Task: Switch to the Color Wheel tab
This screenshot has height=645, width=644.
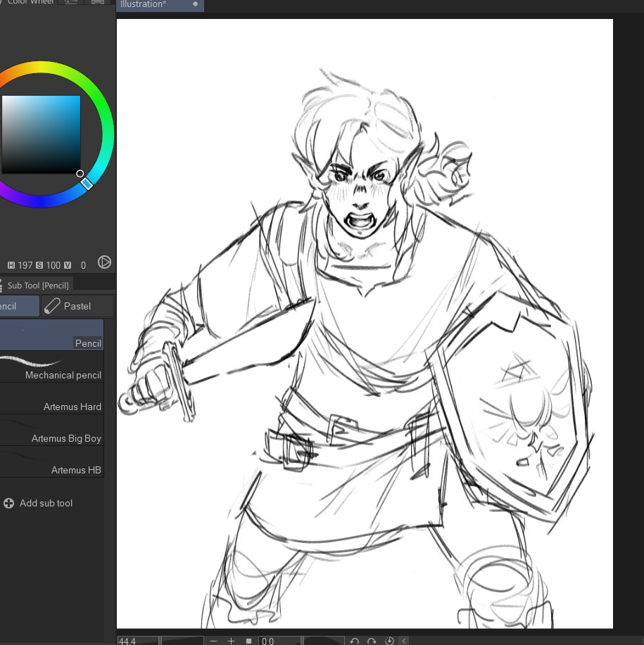Action: [29, 2]
